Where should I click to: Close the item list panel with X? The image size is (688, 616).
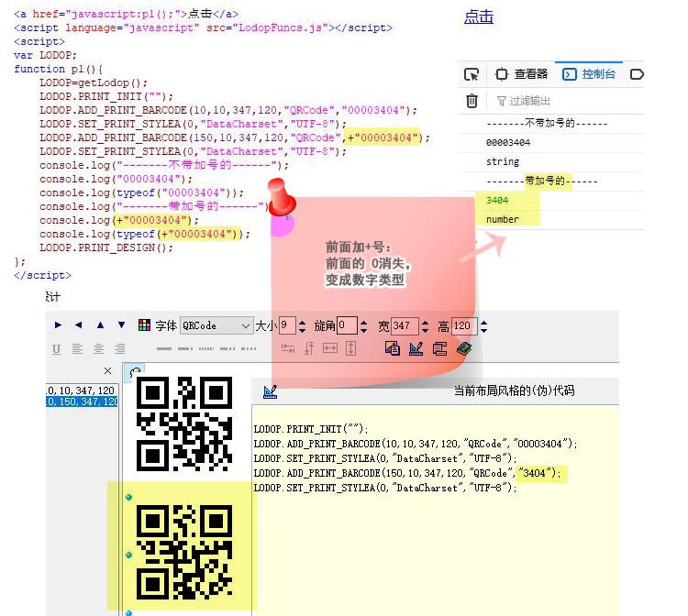[x=108, y=371]
